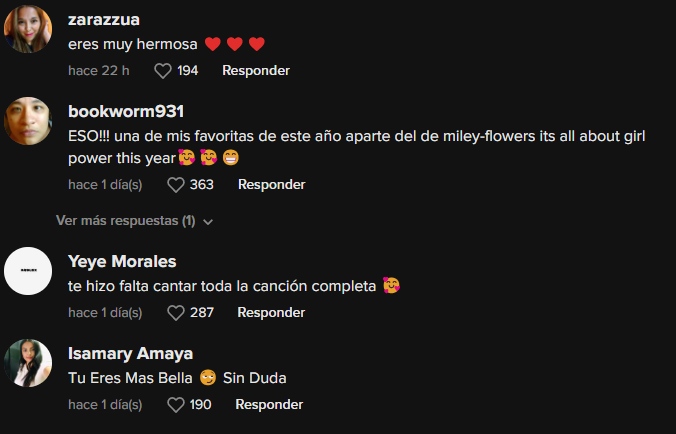
Task: Click the 'hace 22 h' timestamp
Action: tap(99, 71)
